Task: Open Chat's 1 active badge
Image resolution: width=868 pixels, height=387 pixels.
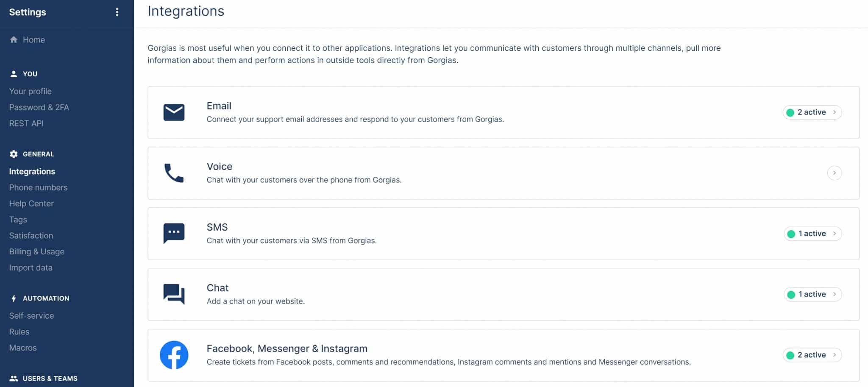Action: tap(812, 294)
